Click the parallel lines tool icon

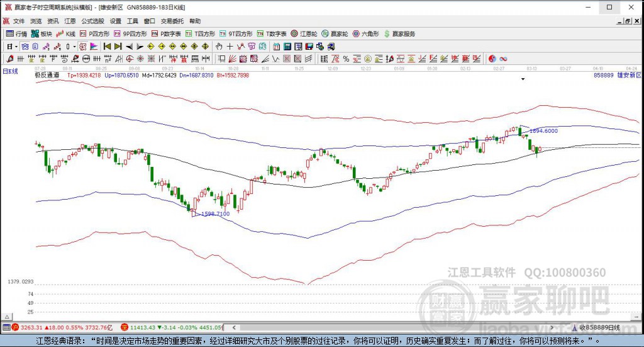pos(308,59)
